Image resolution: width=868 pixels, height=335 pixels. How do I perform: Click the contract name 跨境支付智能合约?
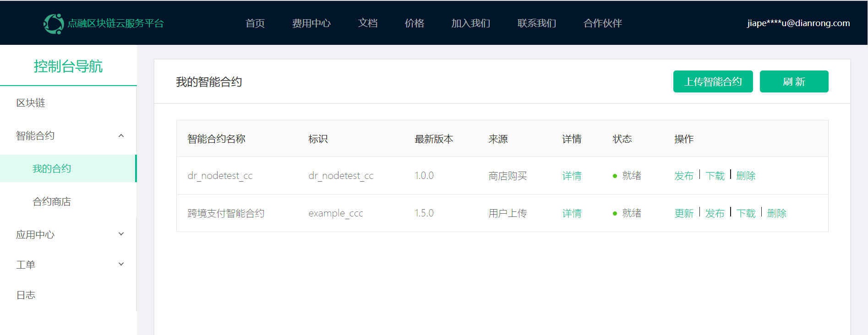click(x=226, y=213)
